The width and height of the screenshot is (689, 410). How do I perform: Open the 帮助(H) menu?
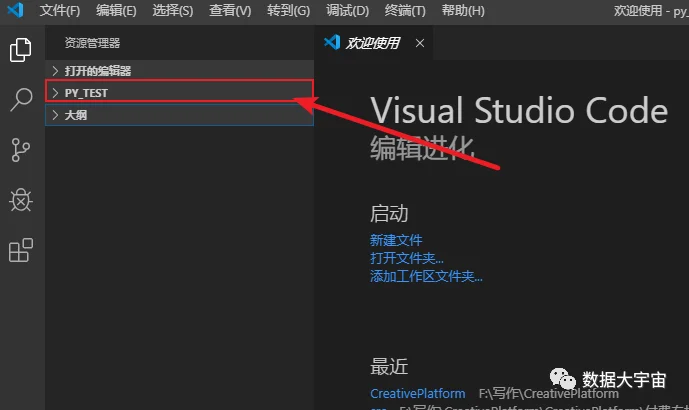pos(463,10)
